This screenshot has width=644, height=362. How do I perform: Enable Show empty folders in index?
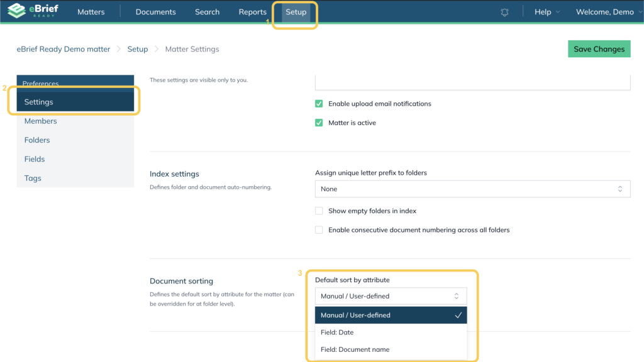click(x=319, y=211)
